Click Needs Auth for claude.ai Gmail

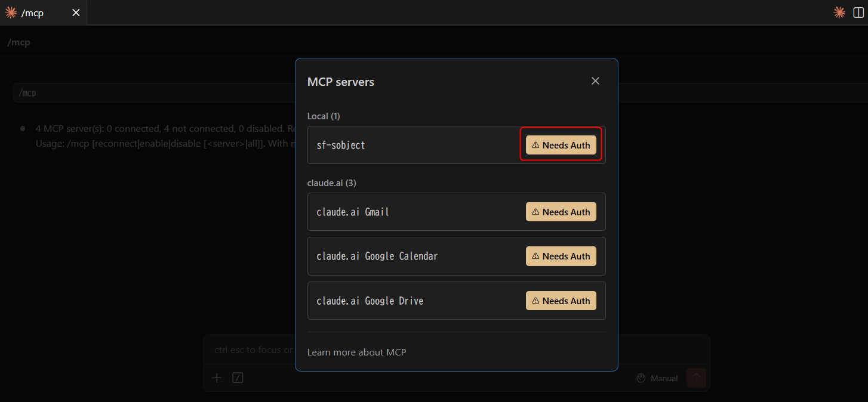(561, 212)
